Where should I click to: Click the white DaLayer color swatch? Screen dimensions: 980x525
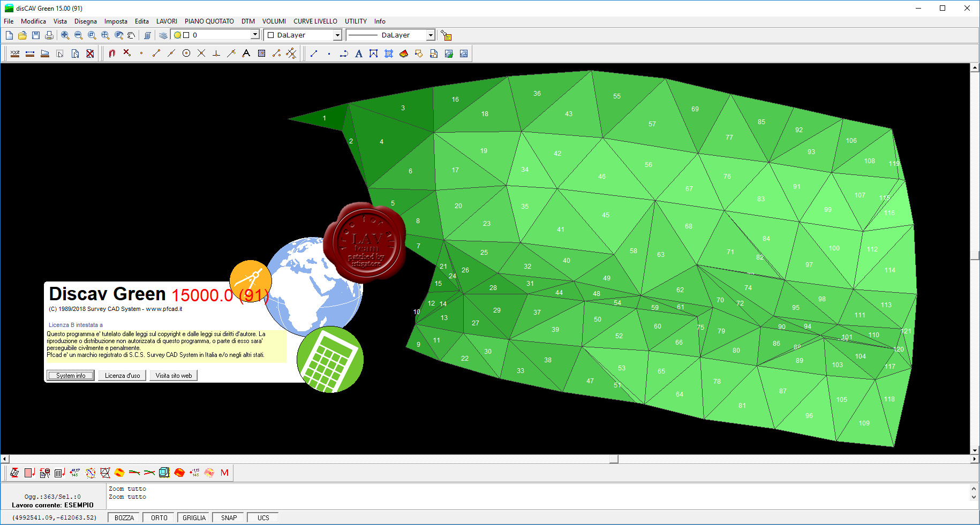click(x=271, y=35)
